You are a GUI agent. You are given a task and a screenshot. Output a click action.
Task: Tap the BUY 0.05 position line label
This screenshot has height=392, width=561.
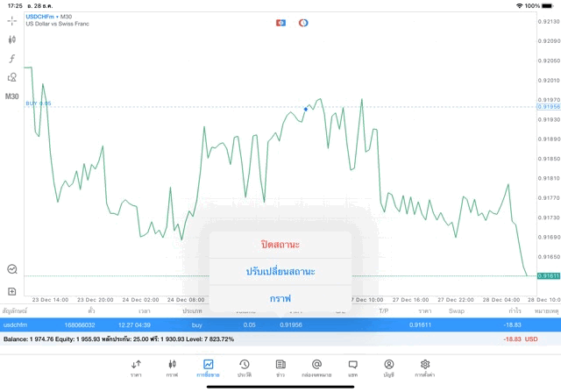[39, 103]
